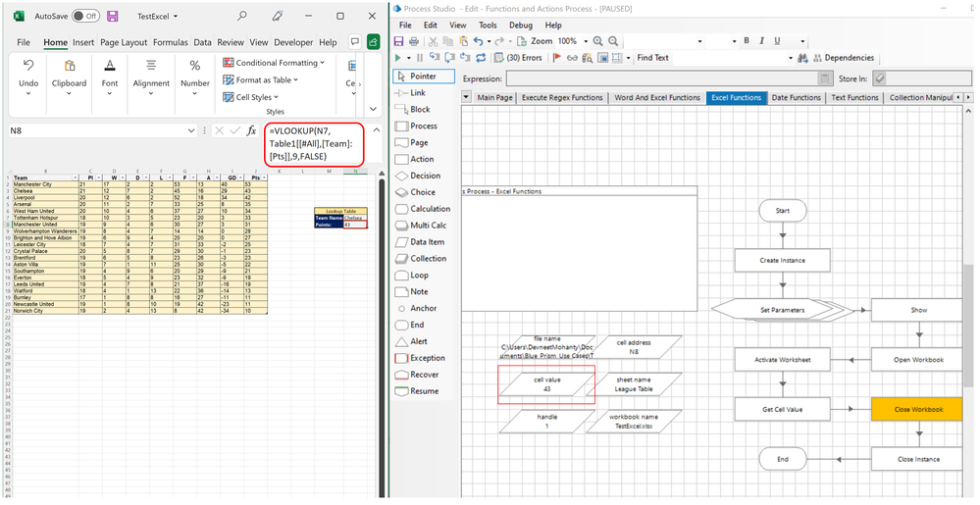Click the Insert Function fx icon
This screenshot has width=980, height=505.
coord(251,130)
